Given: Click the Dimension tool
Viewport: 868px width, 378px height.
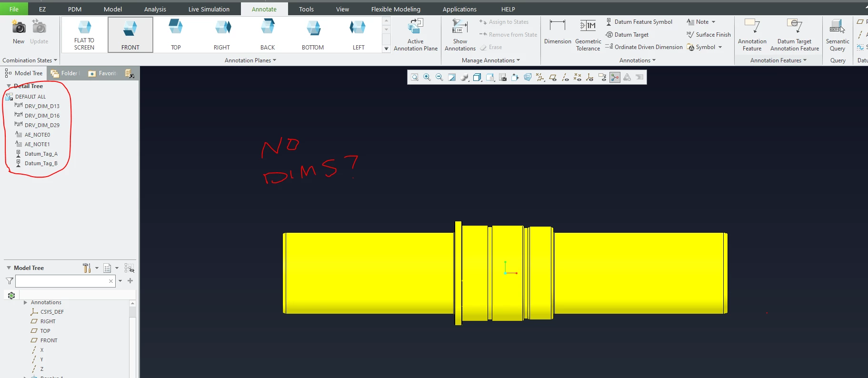Looking at the screenshot, I should coord(558,32).
